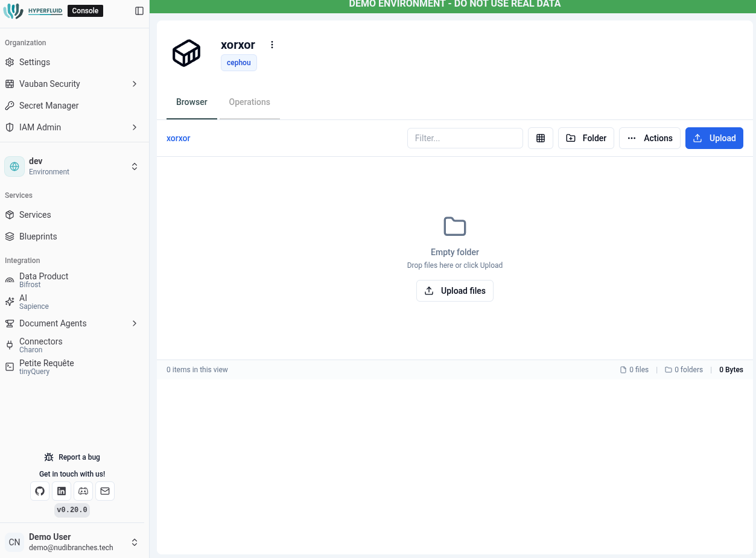Switch to grid view in file browser

click(x=540, y=138)
